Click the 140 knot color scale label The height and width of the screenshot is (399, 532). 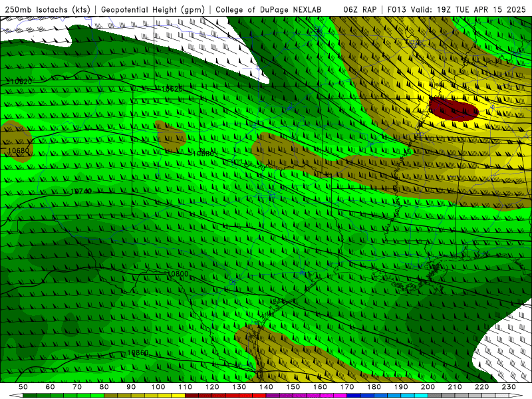tap(266, 387)
